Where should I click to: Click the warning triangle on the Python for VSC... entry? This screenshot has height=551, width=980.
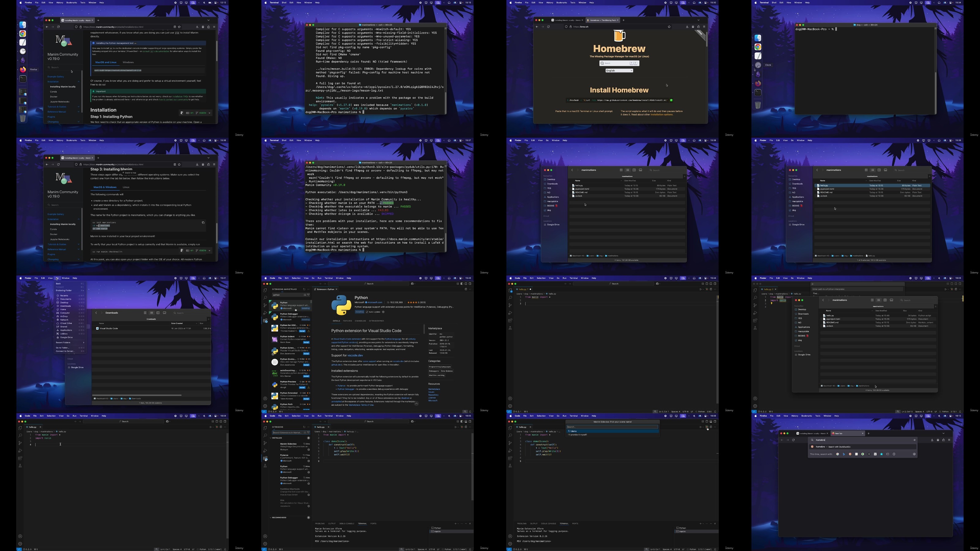[x=308, y=331]
